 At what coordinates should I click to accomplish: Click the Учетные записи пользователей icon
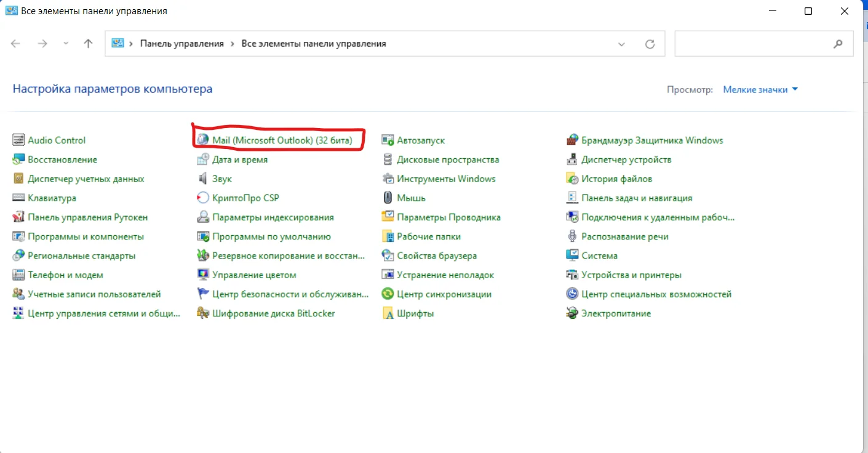pos(18,294)
